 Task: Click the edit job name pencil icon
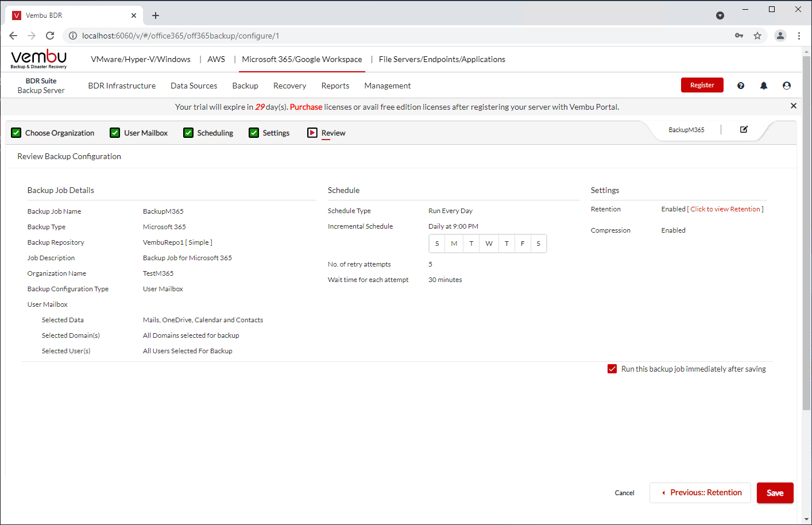[x=744, y=130]
